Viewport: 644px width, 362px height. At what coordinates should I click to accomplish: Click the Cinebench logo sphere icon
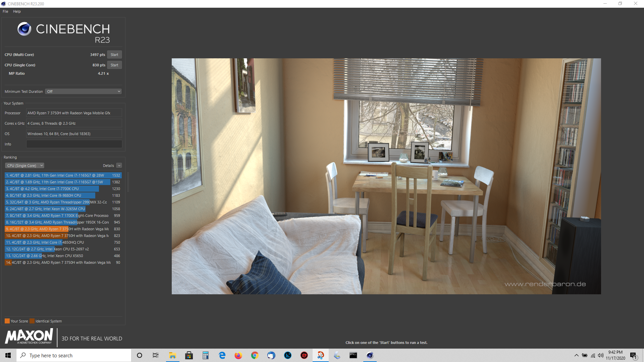pyautogui.click(x=24, y=29)
